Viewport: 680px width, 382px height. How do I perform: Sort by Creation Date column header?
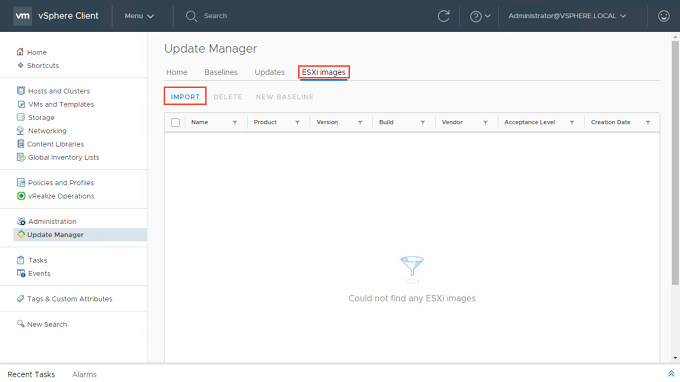click(x=610, y=122)
